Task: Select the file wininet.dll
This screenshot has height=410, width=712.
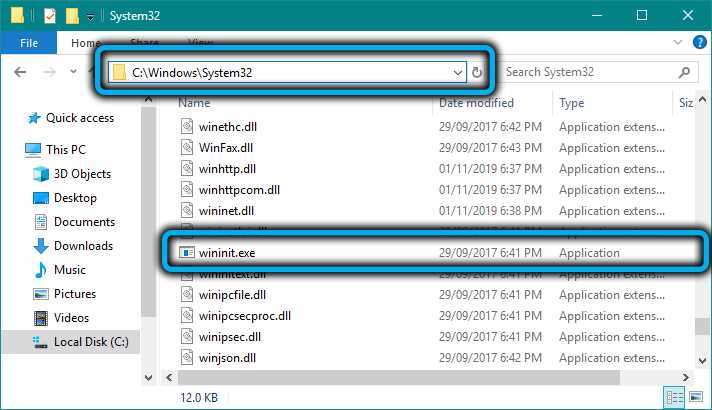Action: coord(226,211)
